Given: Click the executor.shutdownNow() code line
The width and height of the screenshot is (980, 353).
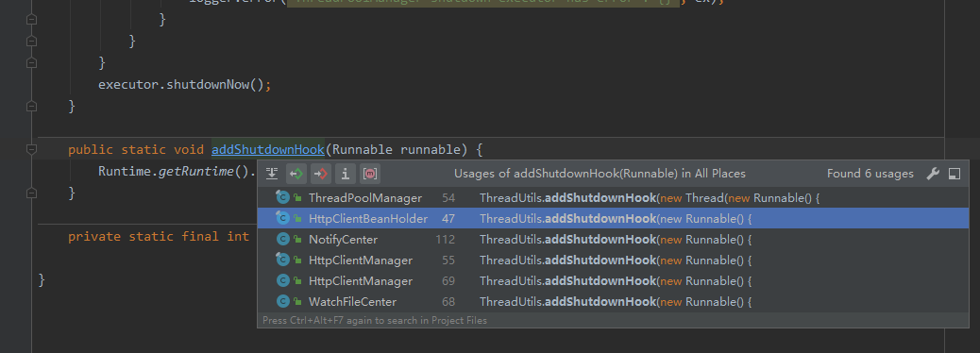Looking at the screenshot, I should click(184, 84).
